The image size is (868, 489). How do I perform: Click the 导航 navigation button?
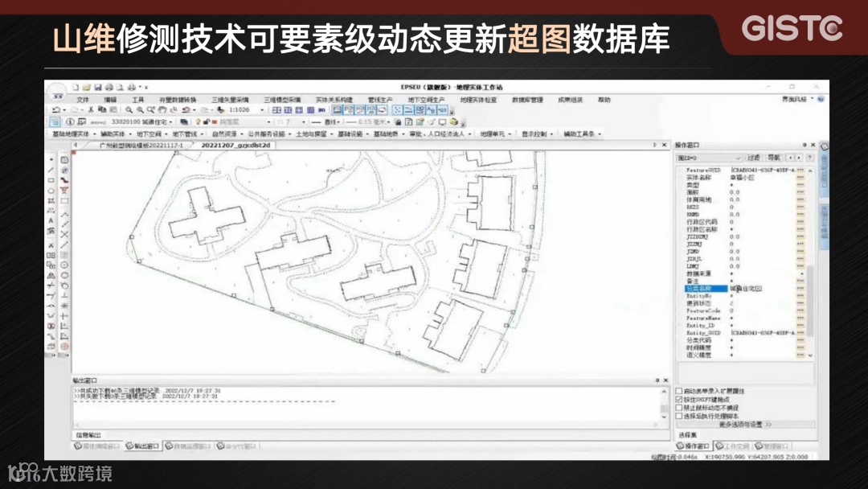pos(774,158)
